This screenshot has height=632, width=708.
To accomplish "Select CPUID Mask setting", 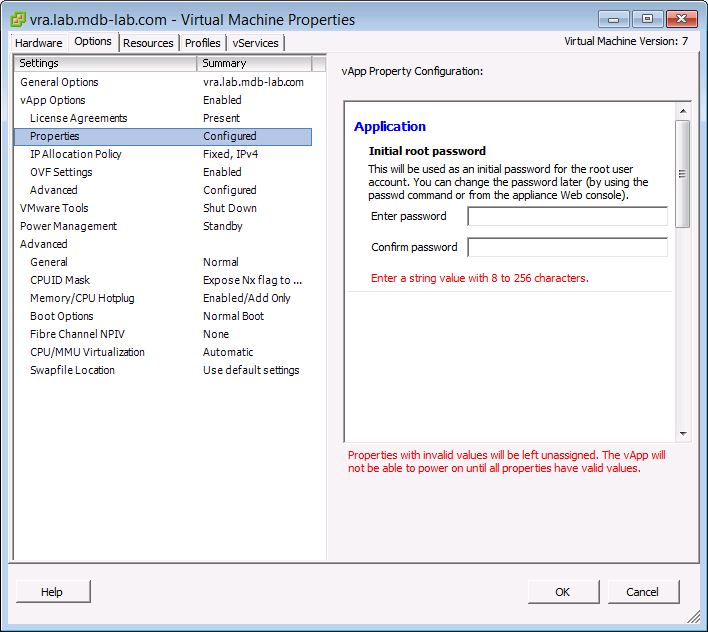I will [x=60, y=280].
